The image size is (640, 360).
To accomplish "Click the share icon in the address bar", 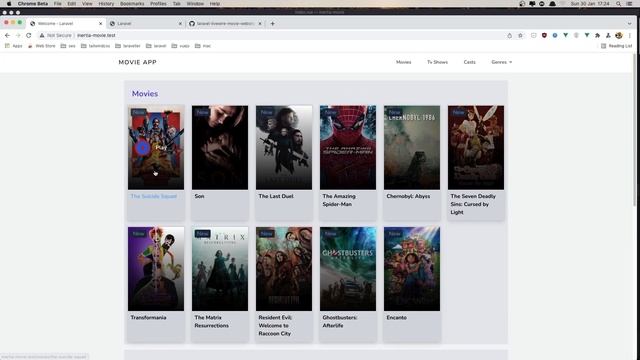I will [509, 36].
